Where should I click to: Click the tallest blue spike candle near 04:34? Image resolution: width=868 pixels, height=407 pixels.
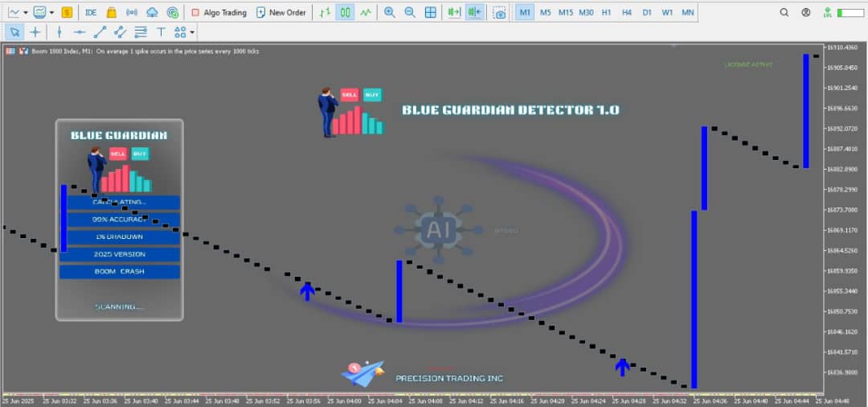click(694, 299)
